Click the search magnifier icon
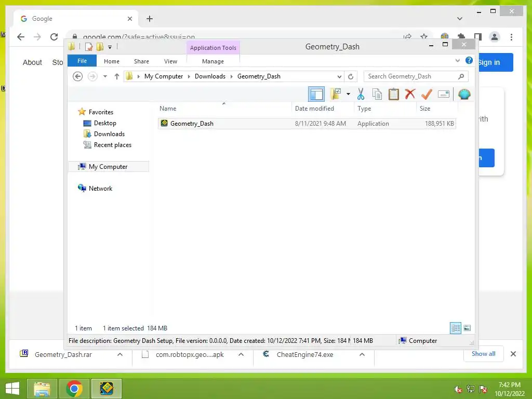 click(461, 76)
